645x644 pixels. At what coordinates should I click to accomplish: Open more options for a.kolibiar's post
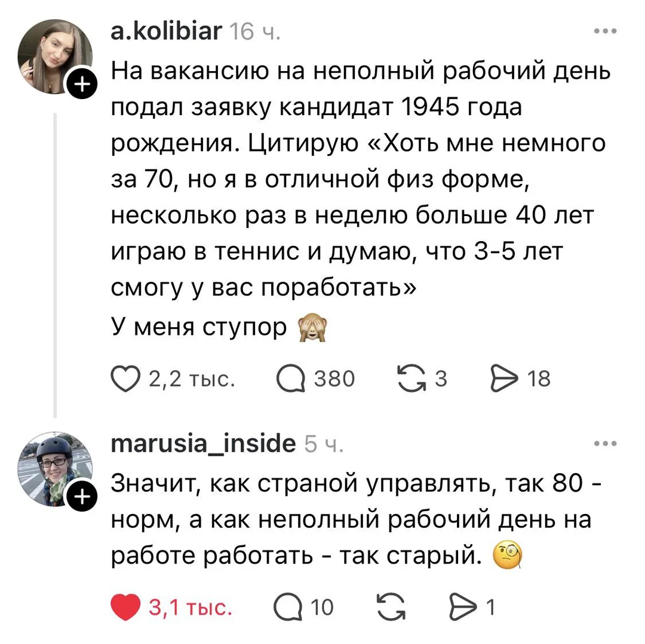pyautogui.click(x=604, y=32)
